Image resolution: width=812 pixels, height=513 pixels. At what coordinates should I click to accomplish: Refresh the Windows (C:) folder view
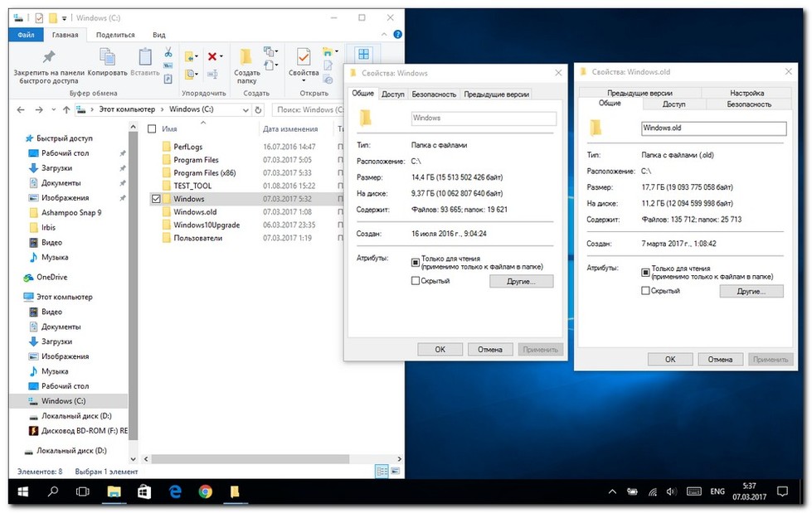click(x=258, y=109)
